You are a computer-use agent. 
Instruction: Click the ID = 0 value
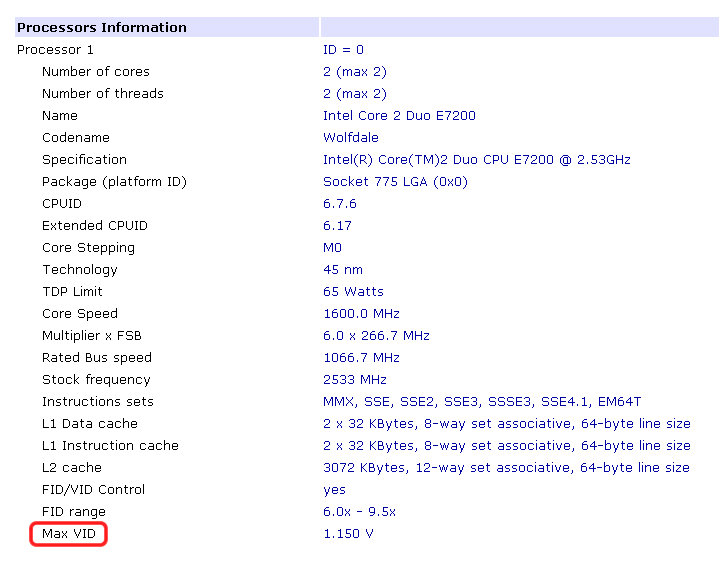pos(343,50)
